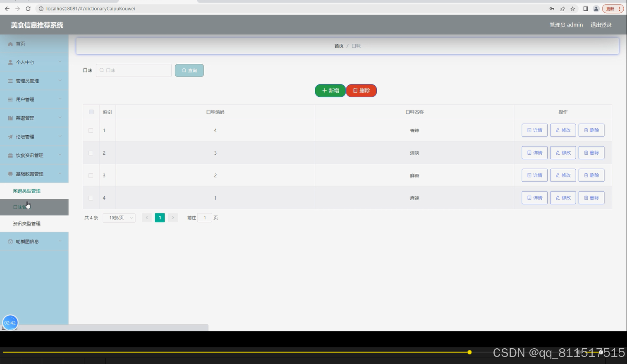Click the browser back arrow
The width and height of the screenshot is (627, 364).
7,9
